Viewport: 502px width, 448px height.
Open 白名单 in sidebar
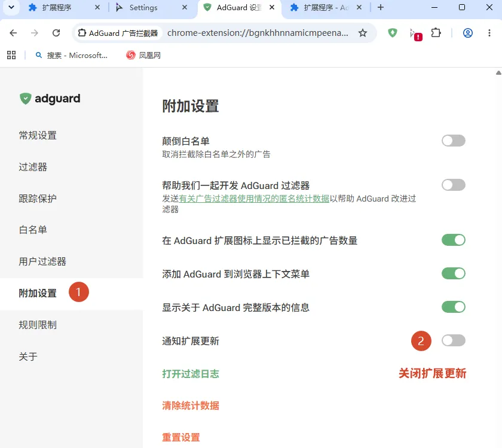point(33,230)
